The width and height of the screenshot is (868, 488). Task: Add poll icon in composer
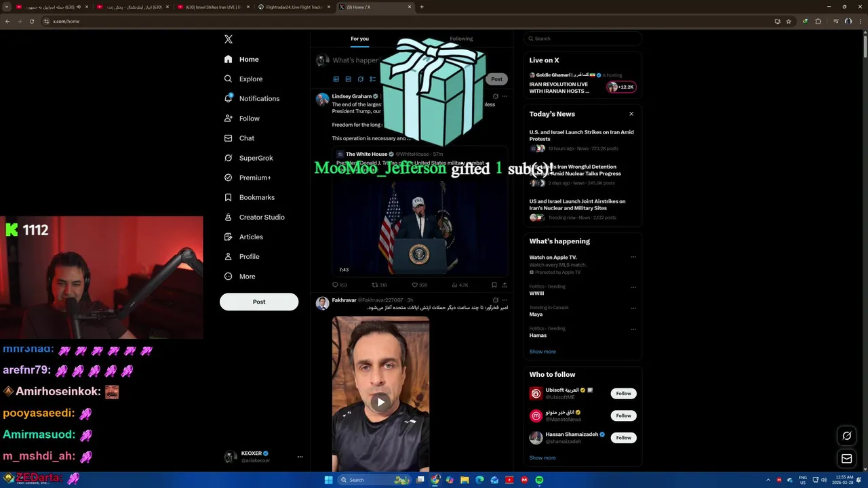pos(372,79)
